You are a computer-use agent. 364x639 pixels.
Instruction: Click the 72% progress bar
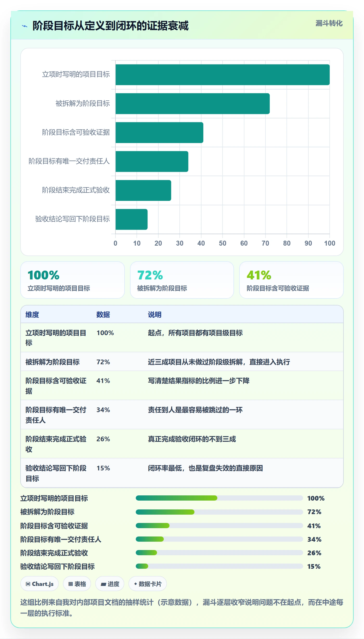point(219,512)
